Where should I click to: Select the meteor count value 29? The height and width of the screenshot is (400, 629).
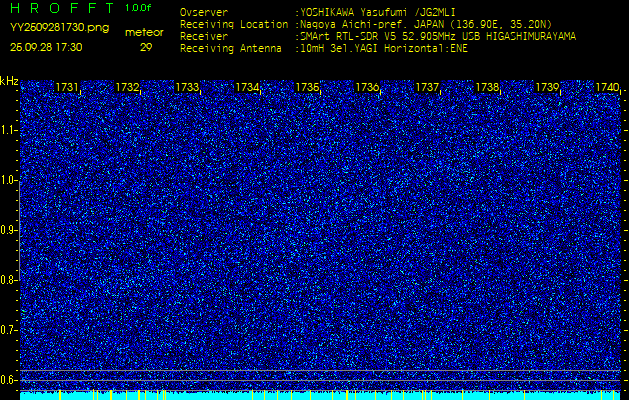pyautogui.click(x=146, y=47)
